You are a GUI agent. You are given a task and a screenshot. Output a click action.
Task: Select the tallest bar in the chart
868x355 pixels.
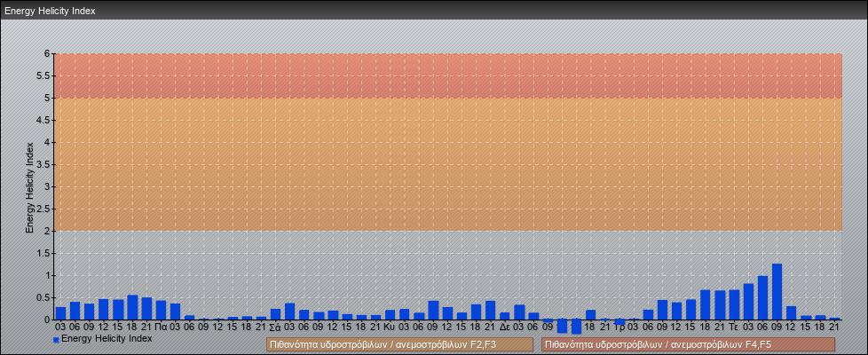point(777,292)
